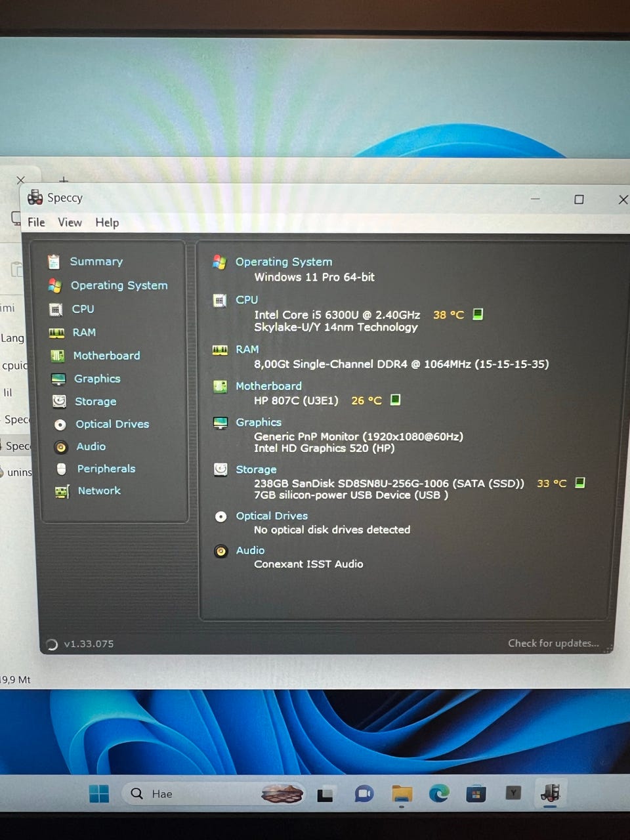Screen dimensions: 630x840
Task: Show Motherboard details from the sidebar
Action: (106, 356)
